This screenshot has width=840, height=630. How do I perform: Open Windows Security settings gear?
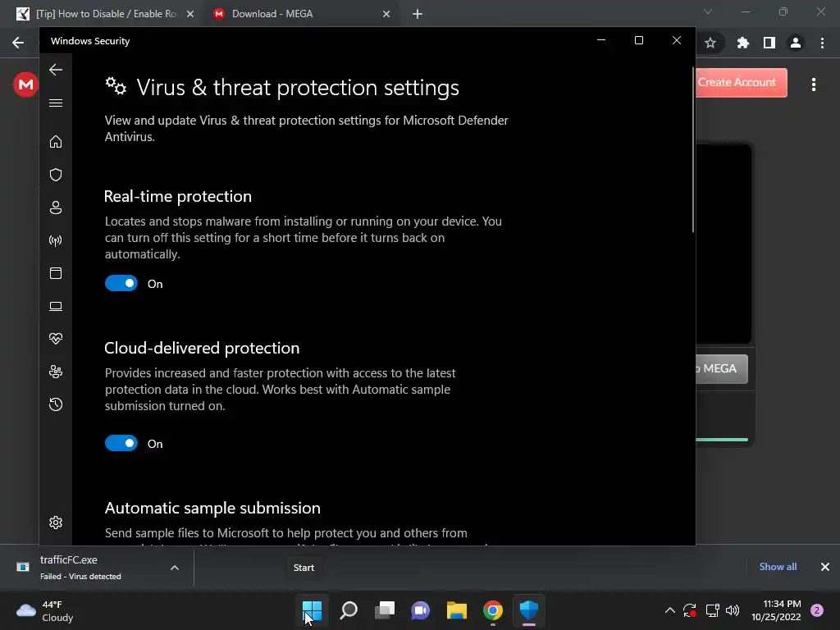tap(56, 523)
